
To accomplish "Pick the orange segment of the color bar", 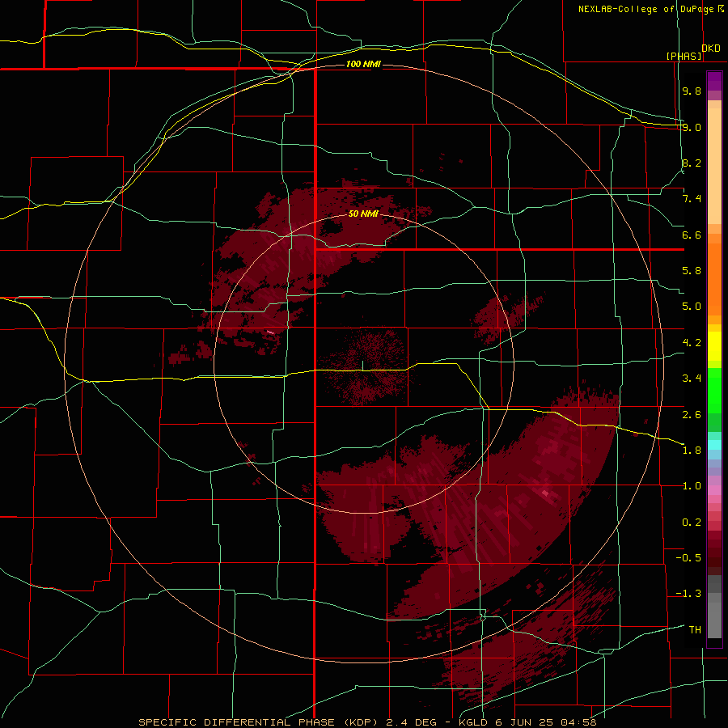I will [x=714, y=280].
